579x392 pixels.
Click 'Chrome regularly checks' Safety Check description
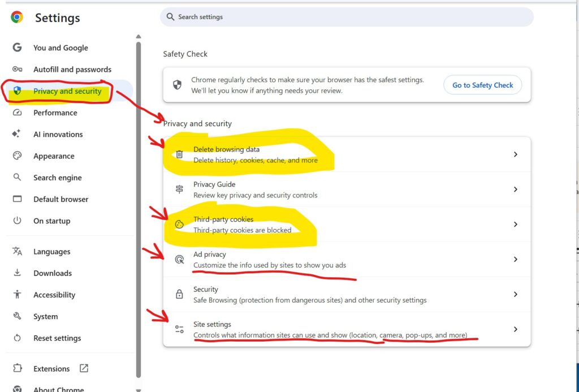[308, 85]
